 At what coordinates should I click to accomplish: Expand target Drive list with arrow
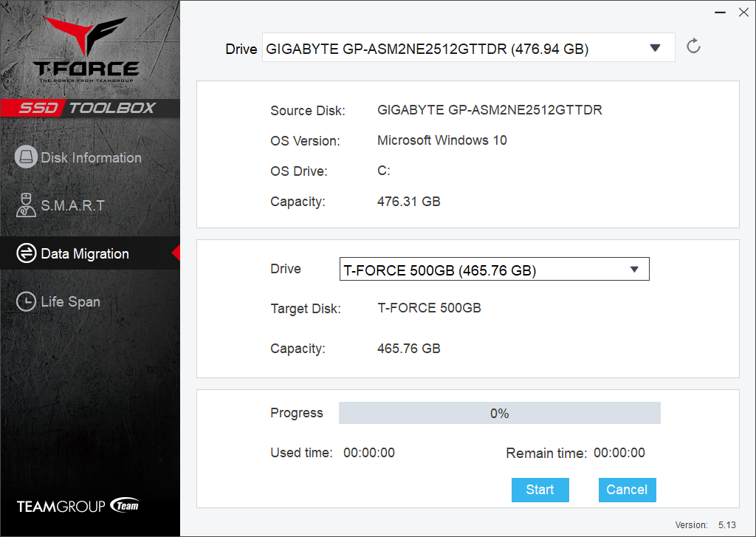click(634, 269)
